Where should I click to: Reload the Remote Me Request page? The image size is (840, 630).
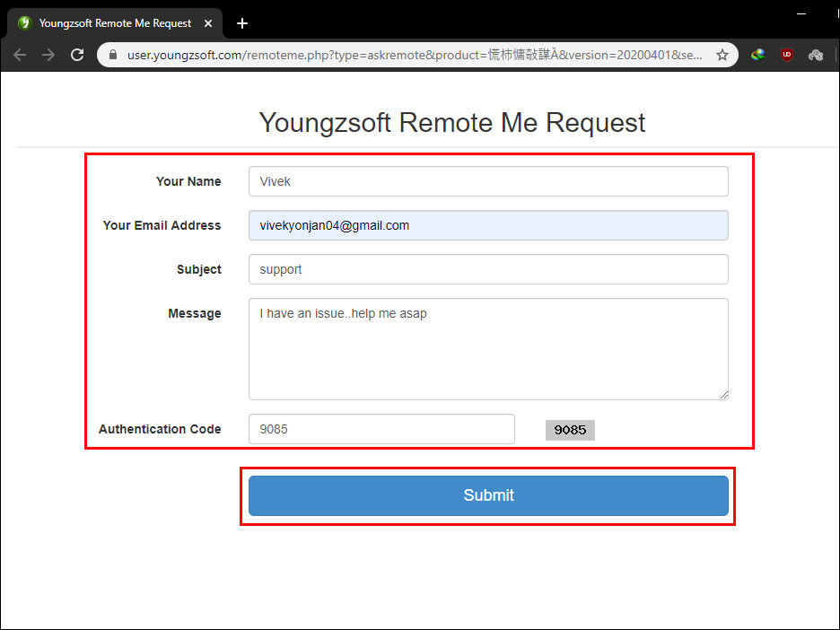[77, 54]
